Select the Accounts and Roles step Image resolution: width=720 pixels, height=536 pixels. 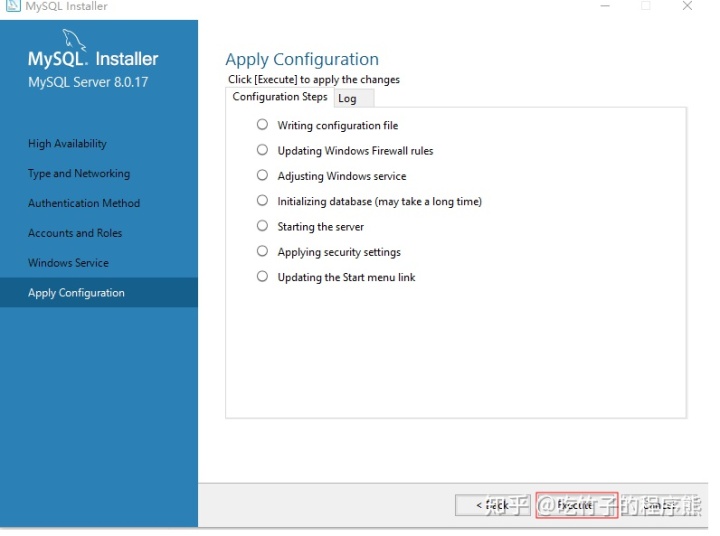(x=75, y=233)
